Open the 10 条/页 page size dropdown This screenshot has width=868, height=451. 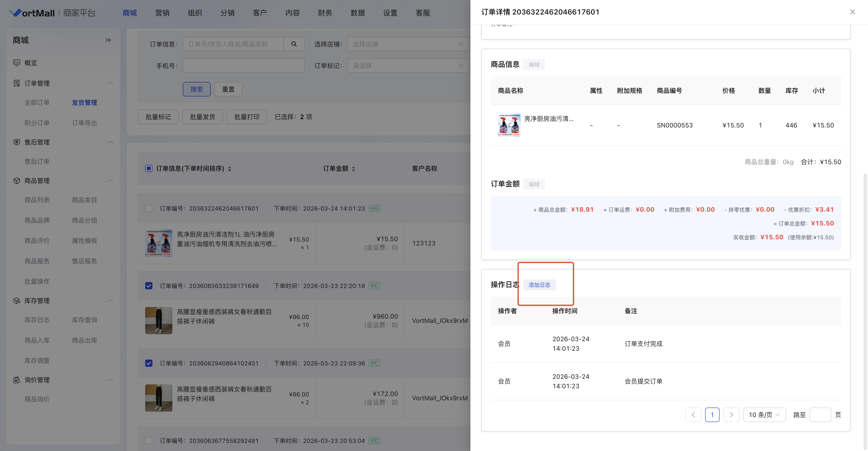(x=764, y=415)
